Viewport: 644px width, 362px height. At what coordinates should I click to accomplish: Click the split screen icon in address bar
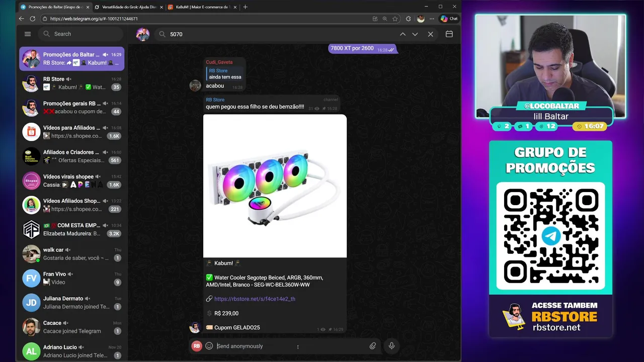pos(375,19)
